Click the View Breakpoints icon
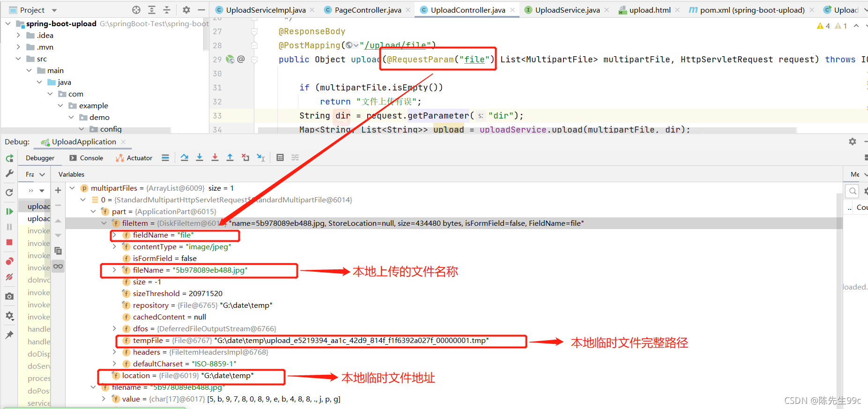 point(9,261)
